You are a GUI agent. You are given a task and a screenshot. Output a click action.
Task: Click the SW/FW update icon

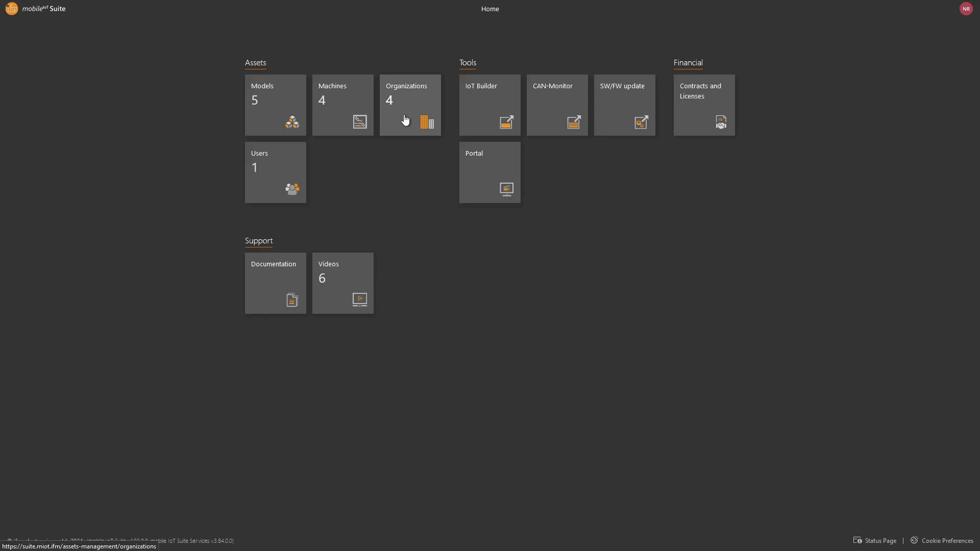tap(641, 122)
